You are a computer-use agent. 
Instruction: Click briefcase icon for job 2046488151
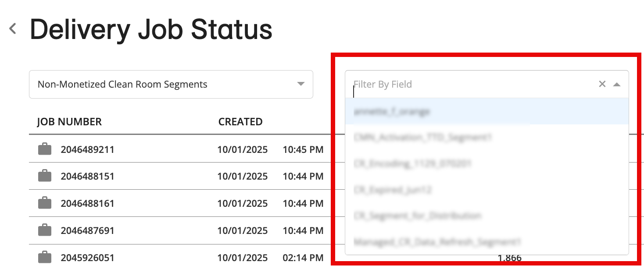click(45, 176)
